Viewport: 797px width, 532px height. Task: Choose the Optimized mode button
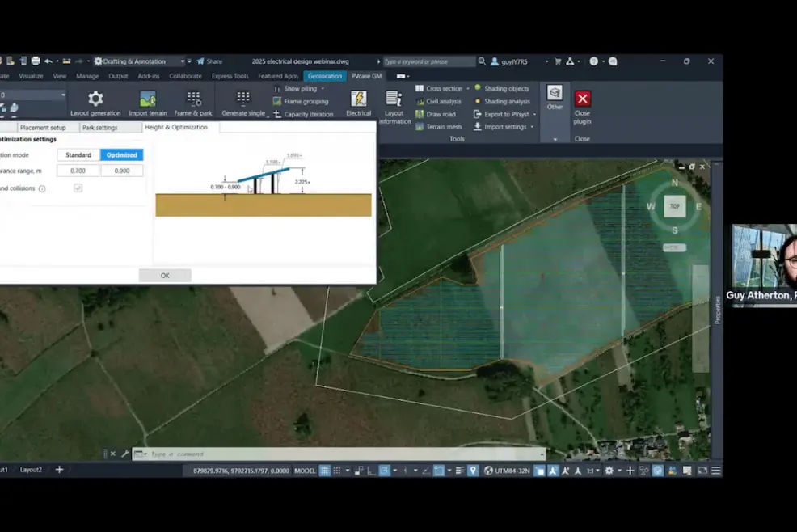pos(122,154)
